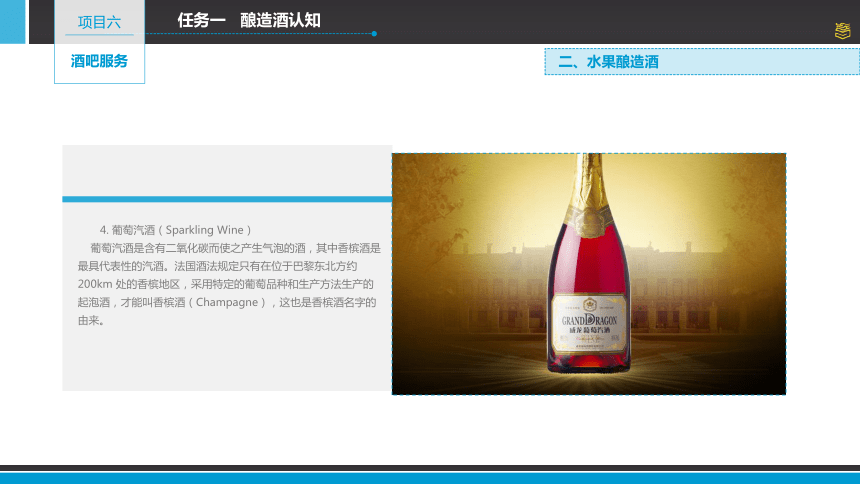Screen dimensions: 860x484
Task: Click the paragraph text about Champagne
Action: pos(229,284)
